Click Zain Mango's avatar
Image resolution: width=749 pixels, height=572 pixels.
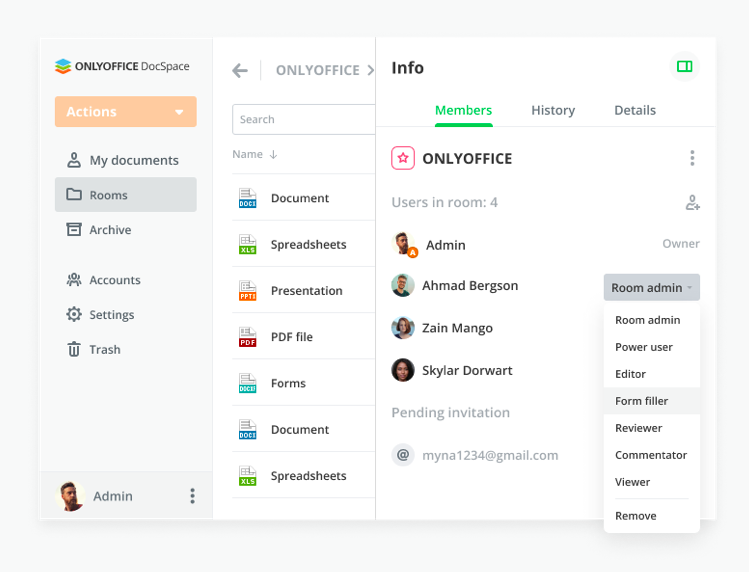coord(403,328)
